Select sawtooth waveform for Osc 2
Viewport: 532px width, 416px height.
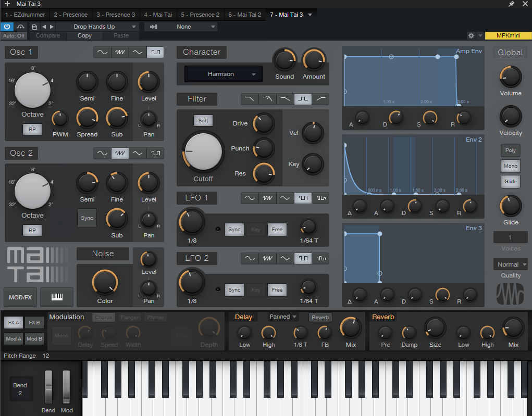click(120, 153)
